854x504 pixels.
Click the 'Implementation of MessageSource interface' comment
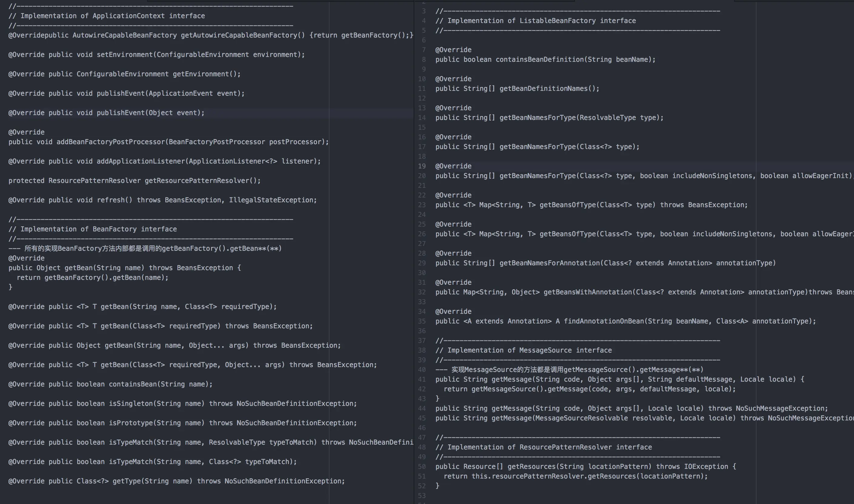click(524, 350)
